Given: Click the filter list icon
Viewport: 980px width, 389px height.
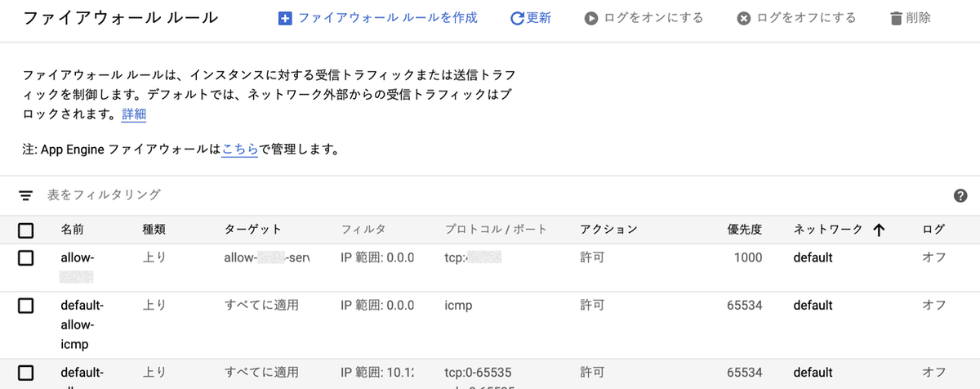Looking at the screenshot, I should pos(26,195).
